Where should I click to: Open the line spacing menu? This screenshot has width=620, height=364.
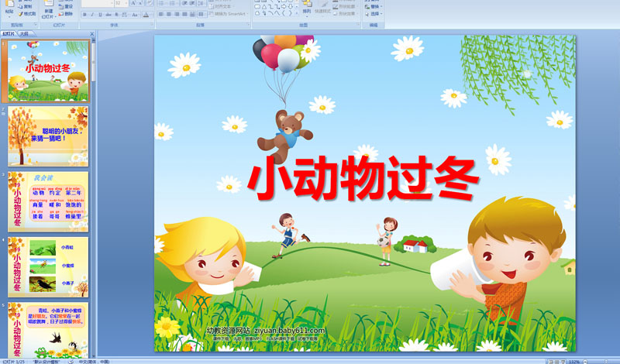(201, 3)
